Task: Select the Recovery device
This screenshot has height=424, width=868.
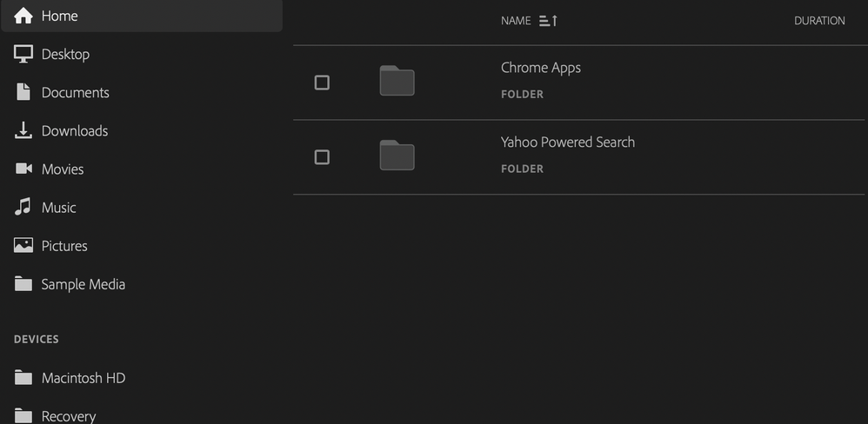Action: click(69, 415)
